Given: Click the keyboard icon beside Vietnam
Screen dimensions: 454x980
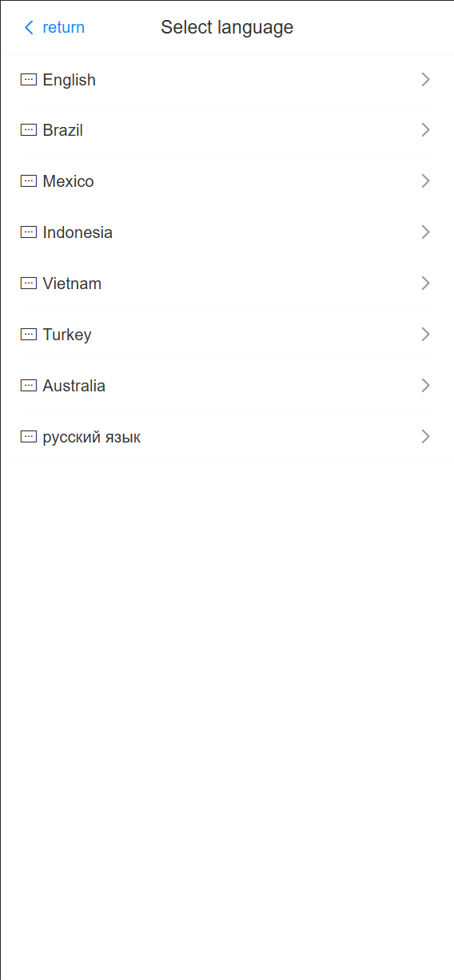Looking at the screenshot, I should point(29,284).
